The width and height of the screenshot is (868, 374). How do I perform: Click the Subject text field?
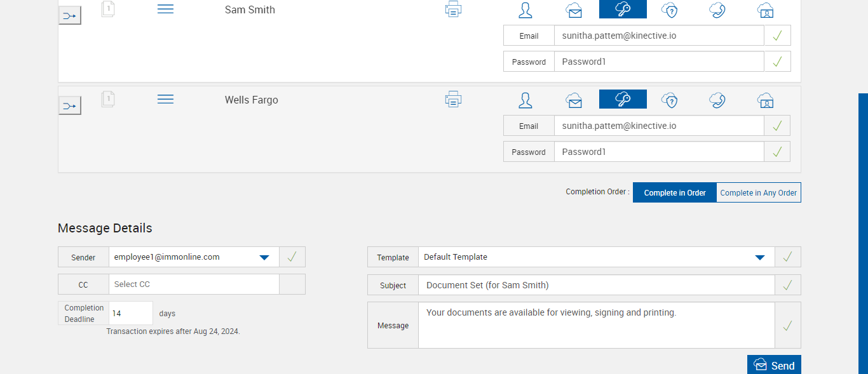[596, 286]
